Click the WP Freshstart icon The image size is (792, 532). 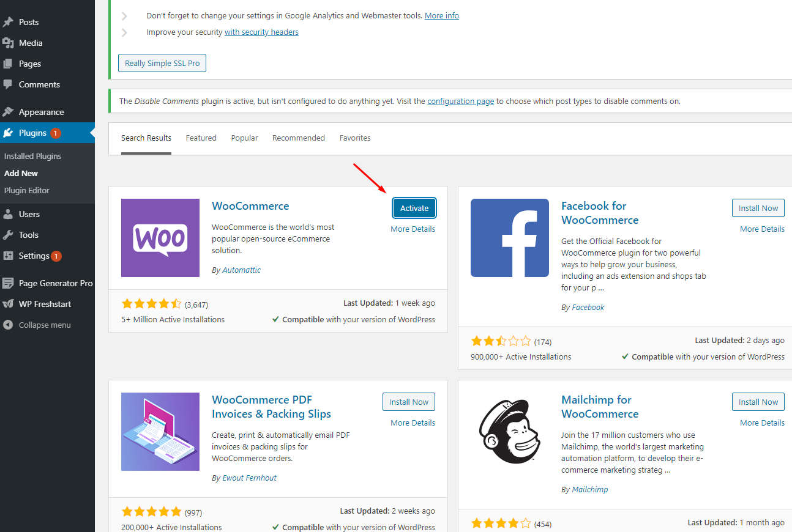pyautogui.click(x=8, y=304)
